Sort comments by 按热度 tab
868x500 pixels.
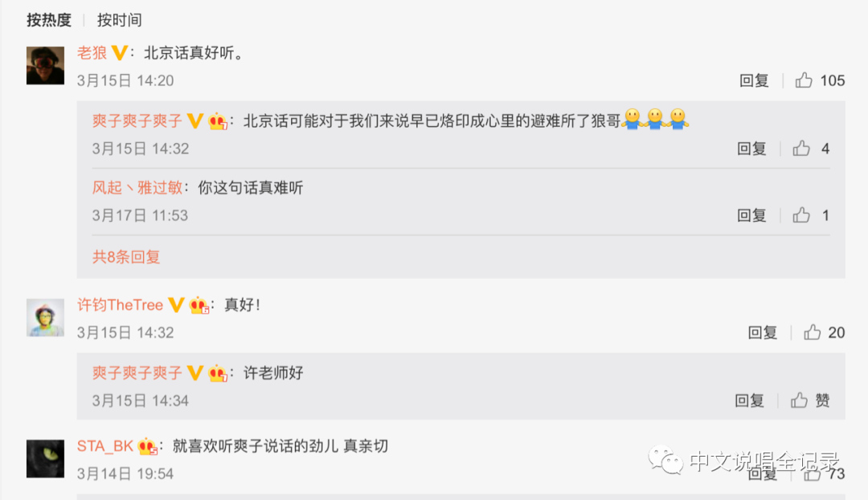point(49,20)
